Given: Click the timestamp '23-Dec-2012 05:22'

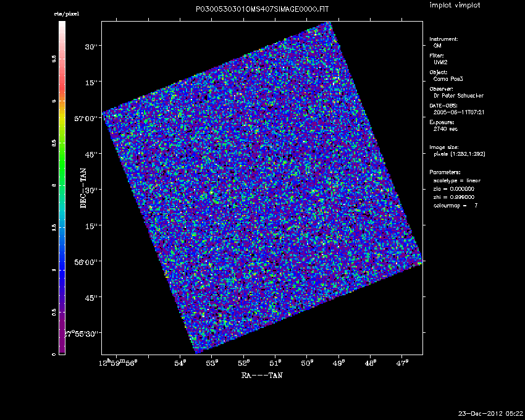Looking at the screenshot, I should [490, 414].
